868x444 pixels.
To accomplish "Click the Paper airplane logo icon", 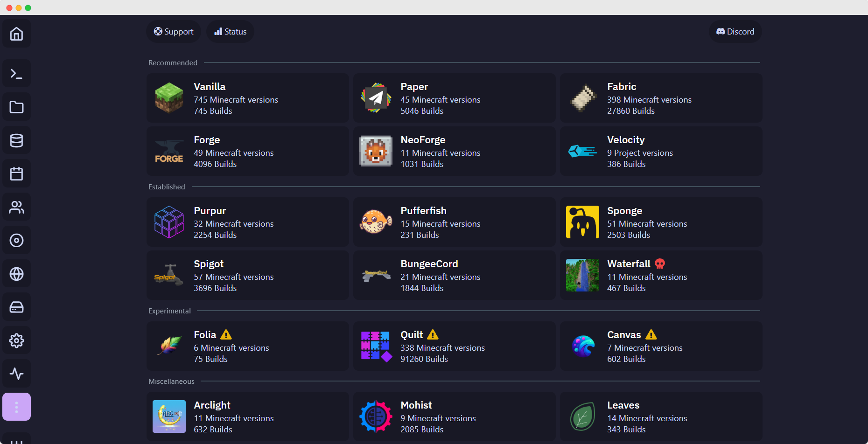I will pos(376,98).
